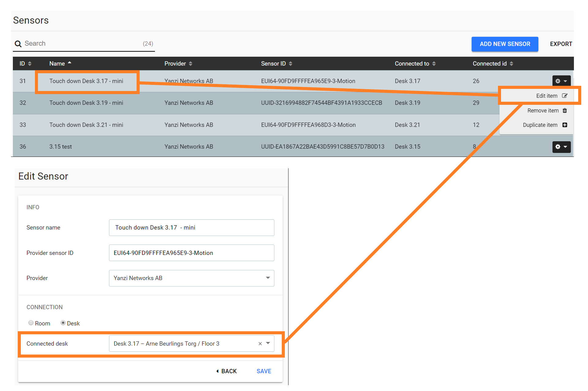
Task: Choose Edit item from context menu
Action: (x=537, y=96)
